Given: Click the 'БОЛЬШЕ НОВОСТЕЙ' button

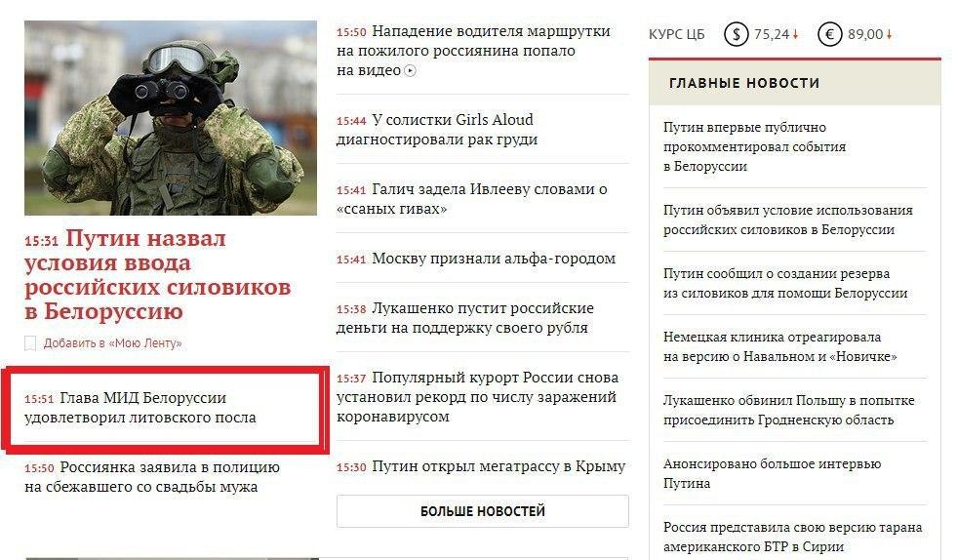Looking at the screenshot, I should [482, 511].
